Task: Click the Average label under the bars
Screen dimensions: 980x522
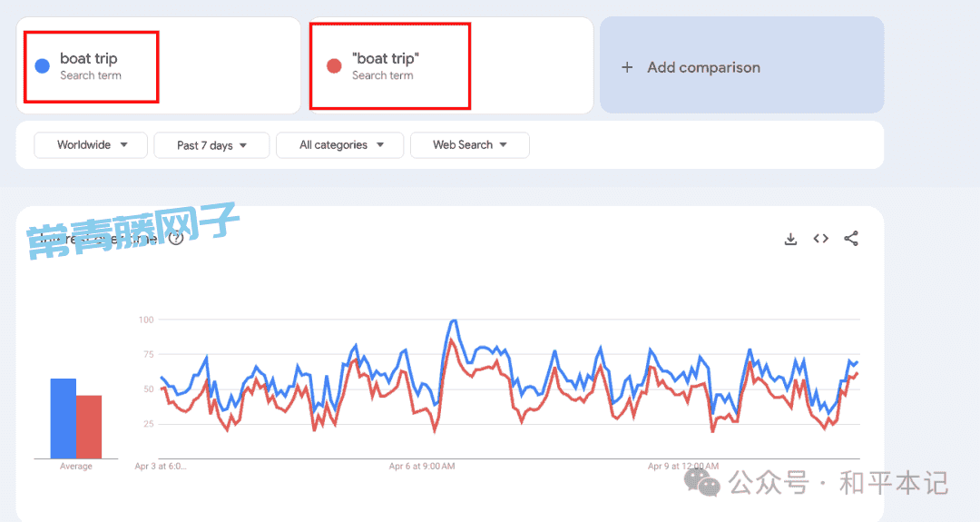Action: point(75,467)
